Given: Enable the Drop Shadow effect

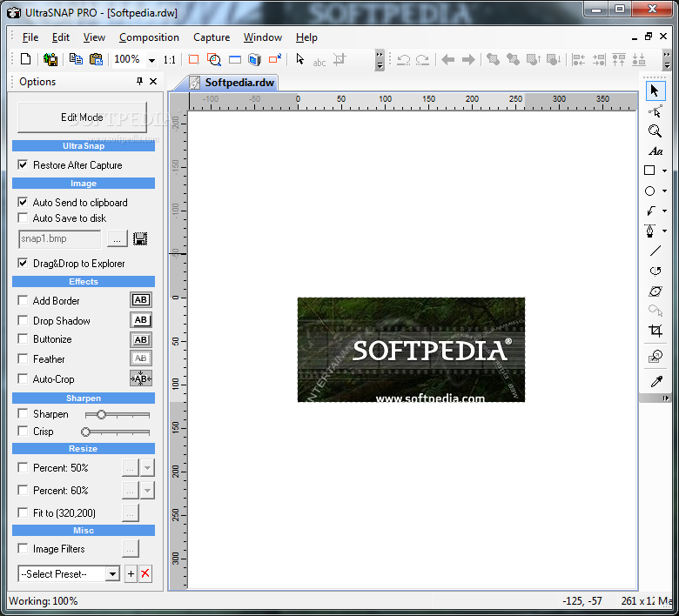Looking at the screenshot, I should [23, 320].
